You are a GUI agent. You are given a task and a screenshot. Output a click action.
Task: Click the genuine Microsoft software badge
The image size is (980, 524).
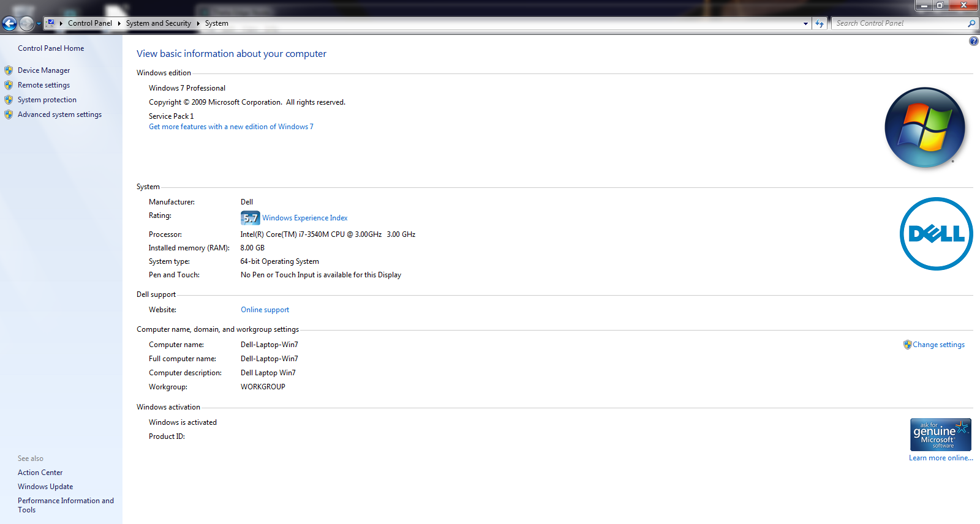tap(940, 435)
